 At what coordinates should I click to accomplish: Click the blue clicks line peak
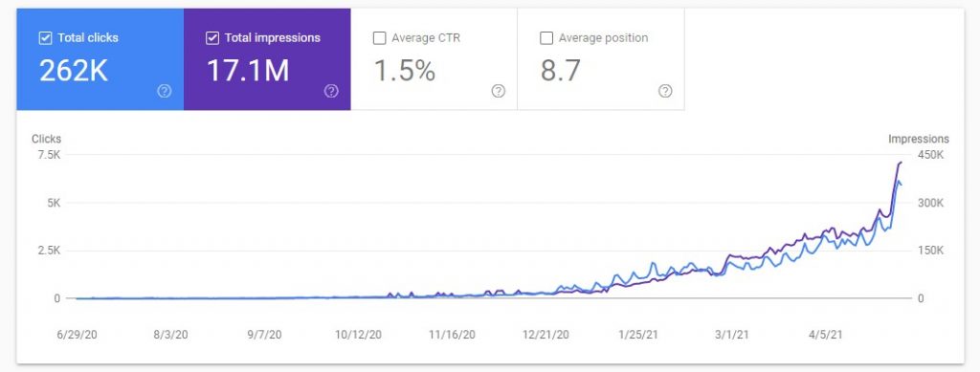tap(898, 181)
